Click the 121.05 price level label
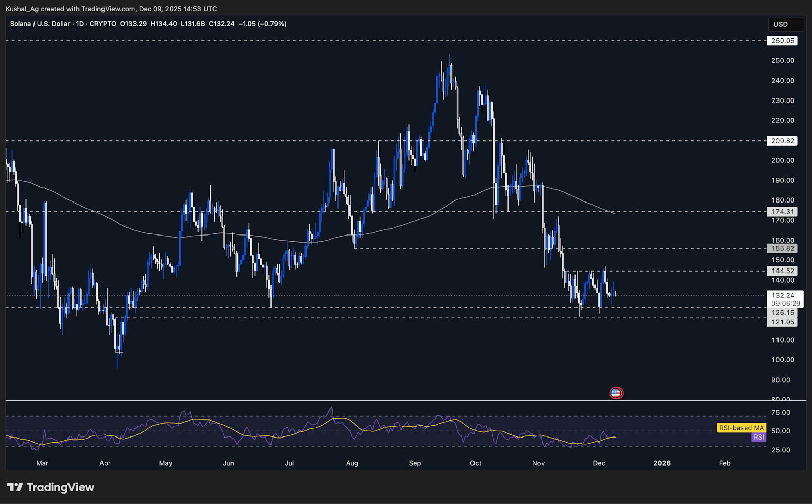The image size is (812, 504). [783, 322]
